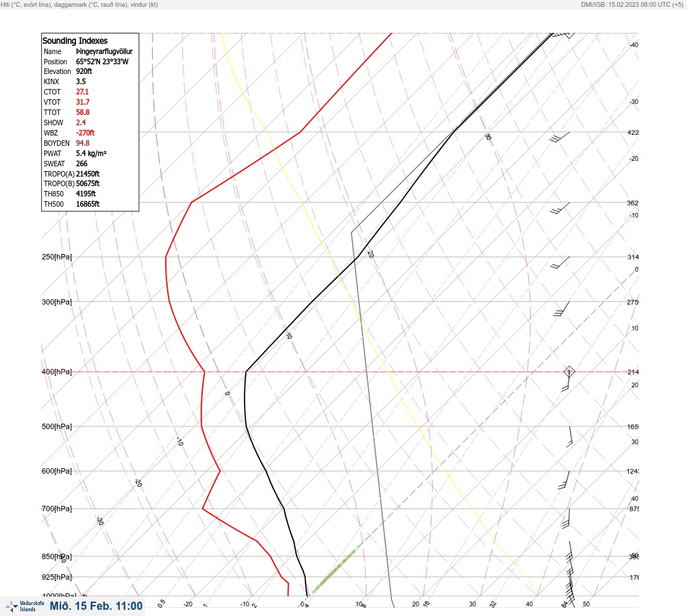Click the TH500 value 16865ft

(88, 204)
